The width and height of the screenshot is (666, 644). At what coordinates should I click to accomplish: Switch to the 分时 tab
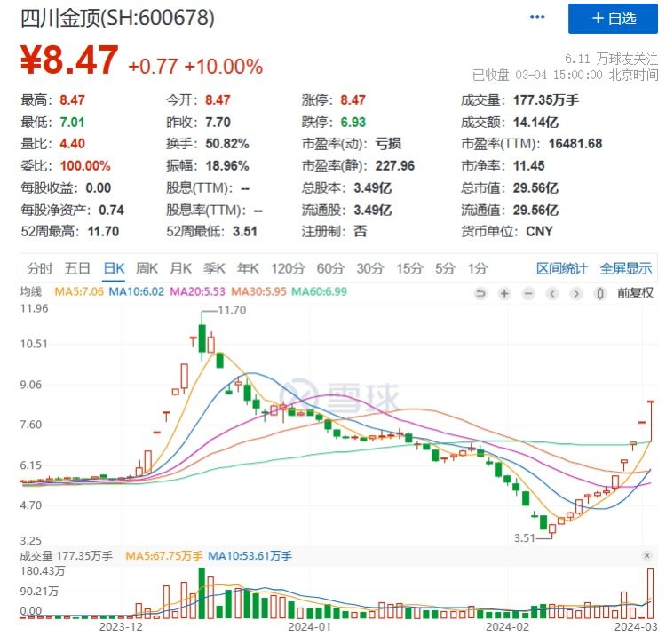[39, 268]
